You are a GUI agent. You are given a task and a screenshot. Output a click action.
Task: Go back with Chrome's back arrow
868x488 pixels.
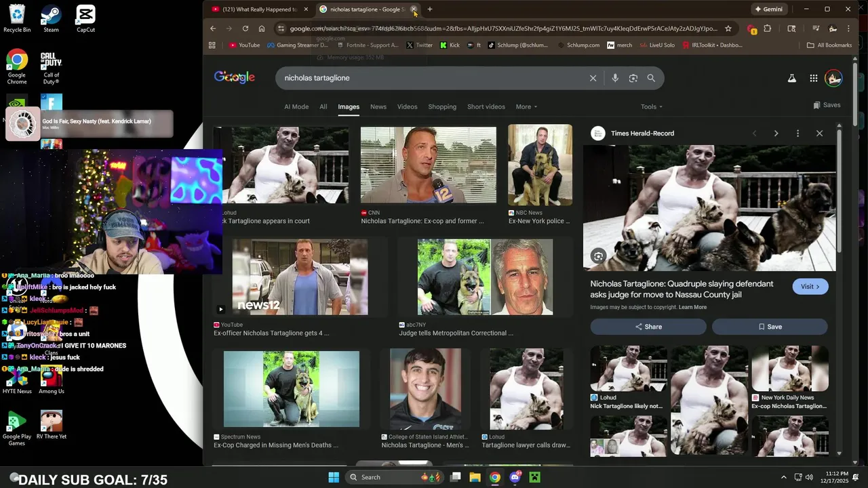tap(213, 28)
